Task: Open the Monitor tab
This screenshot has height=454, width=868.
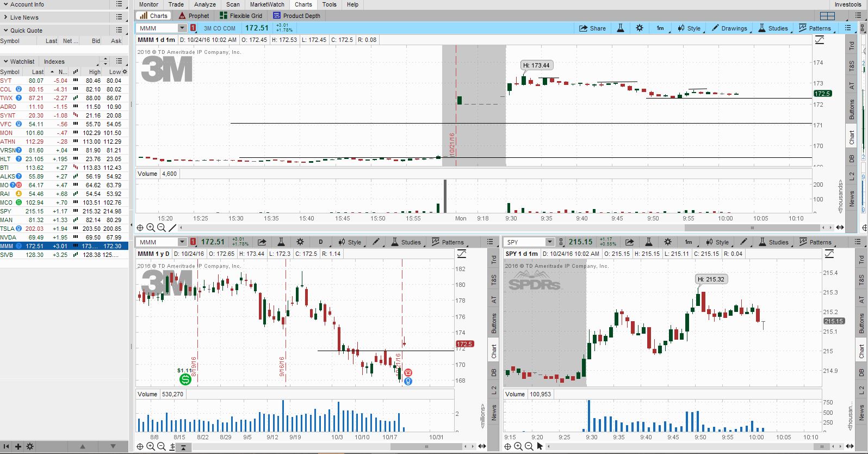Action: (x=148, y=4)
